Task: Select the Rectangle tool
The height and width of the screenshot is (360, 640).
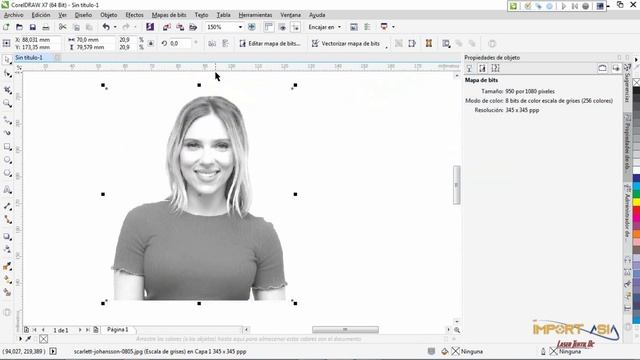Action: click(x=7, y=147)
